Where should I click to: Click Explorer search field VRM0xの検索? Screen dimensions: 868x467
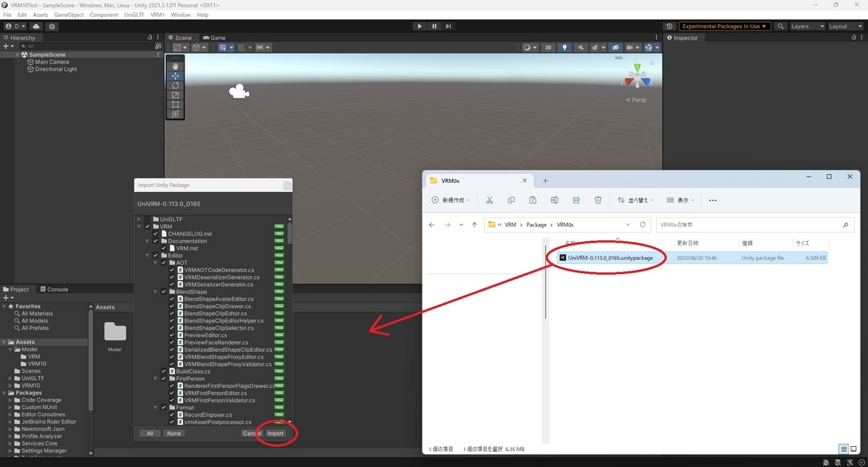click(754, 224)
